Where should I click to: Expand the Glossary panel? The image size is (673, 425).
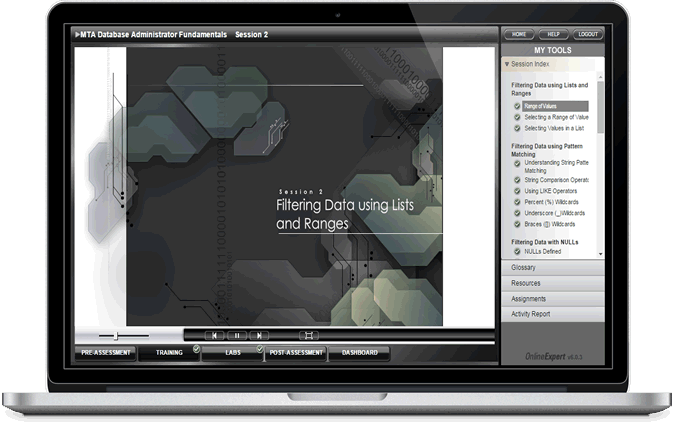(552, 268)
